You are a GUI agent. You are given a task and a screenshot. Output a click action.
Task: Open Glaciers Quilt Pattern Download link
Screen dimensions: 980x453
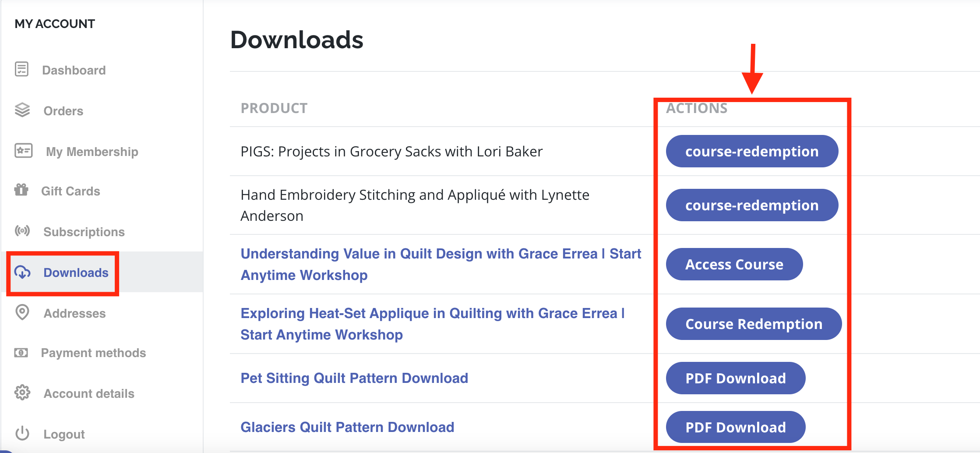point(347,427)
